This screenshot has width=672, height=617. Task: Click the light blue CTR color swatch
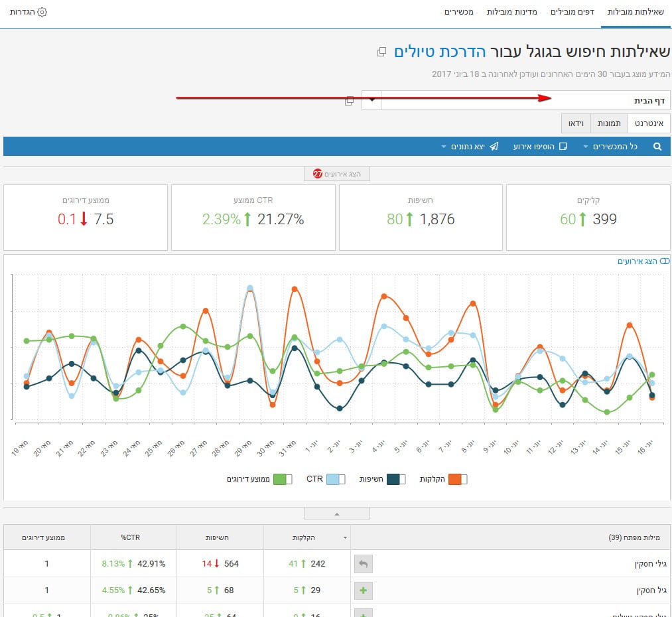332,479
